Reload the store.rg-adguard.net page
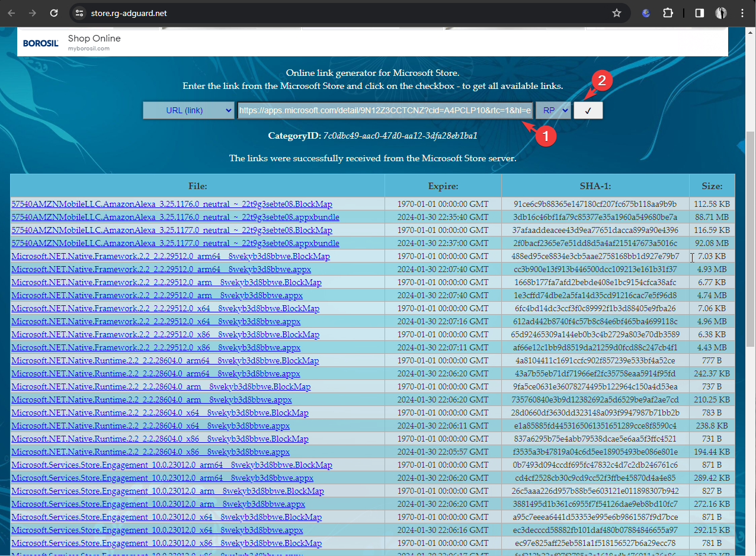The image size is (756, 556). point(54,13)
